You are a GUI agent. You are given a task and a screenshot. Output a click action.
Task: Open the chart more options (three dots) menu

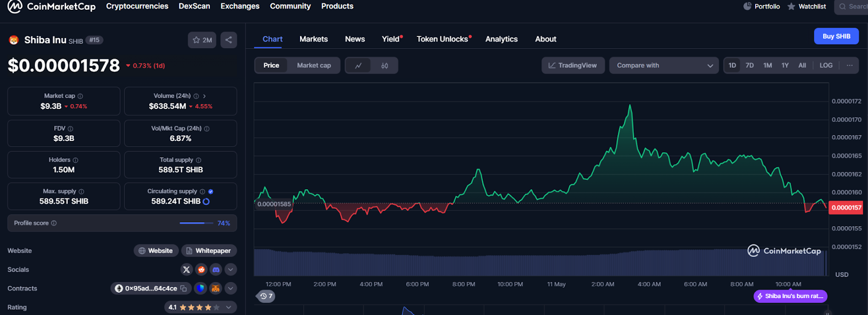click(x=850, y=66)
